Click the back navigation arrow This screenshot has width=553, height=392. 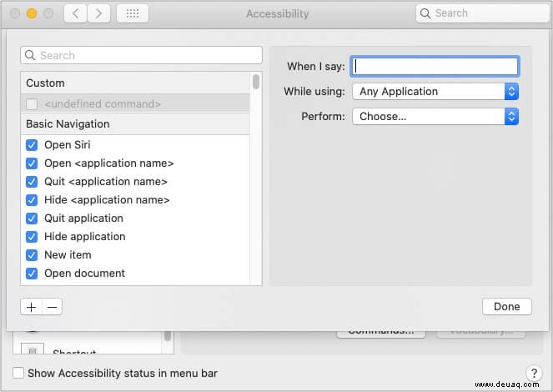click(75, 13)
